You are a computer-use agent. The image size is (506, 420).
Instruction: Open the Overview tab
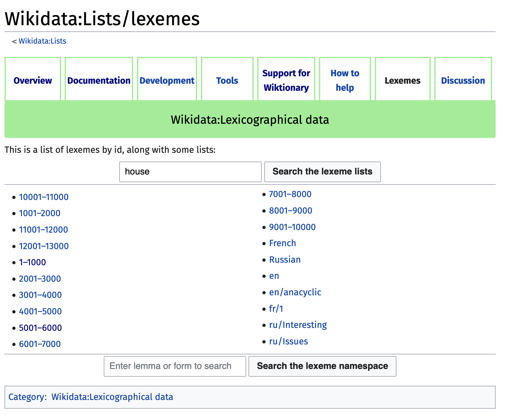coord(33,80)
